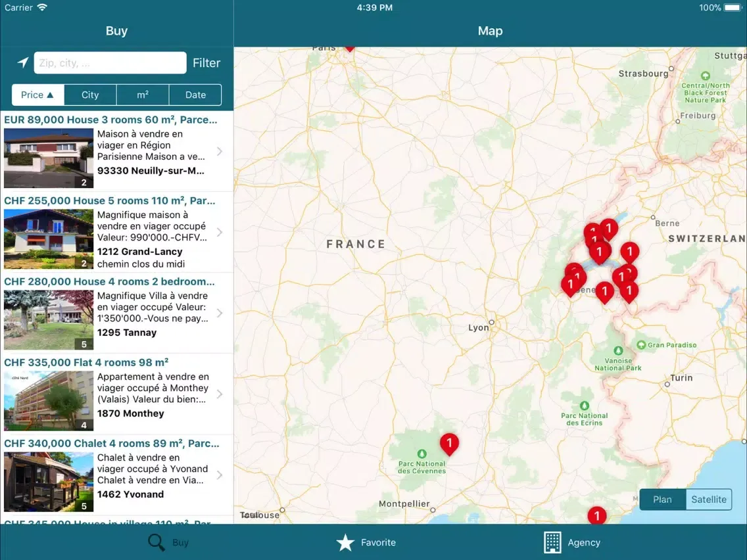Open Monthey listing chevron

coord(220,394)
